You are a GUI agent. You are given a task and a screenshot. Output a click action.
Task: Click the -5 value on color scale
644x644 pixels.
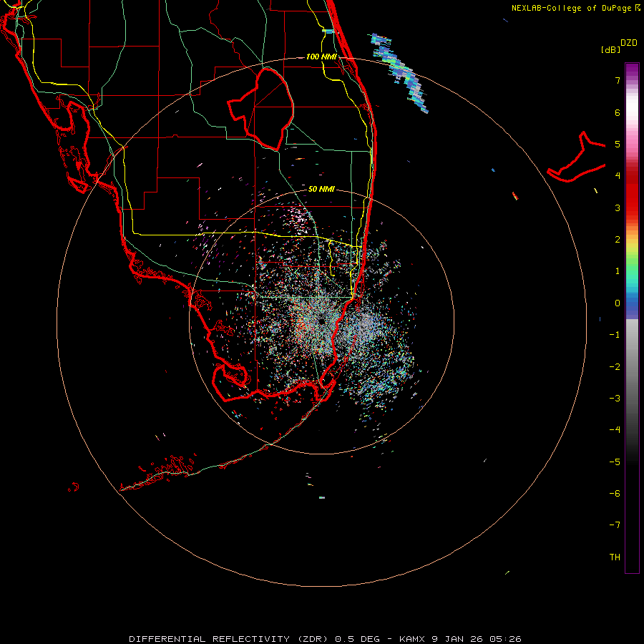pos(615,462)
